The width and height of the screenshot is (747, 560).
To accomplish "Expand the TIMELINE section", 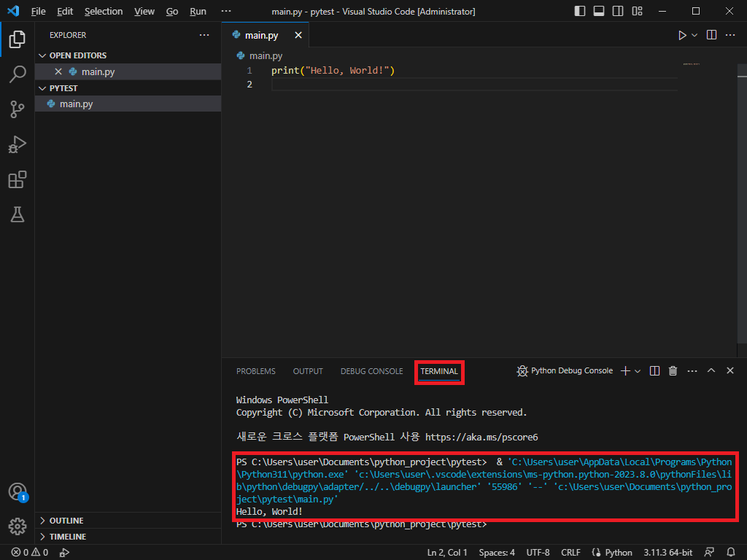I will click(x=67, y=537).
